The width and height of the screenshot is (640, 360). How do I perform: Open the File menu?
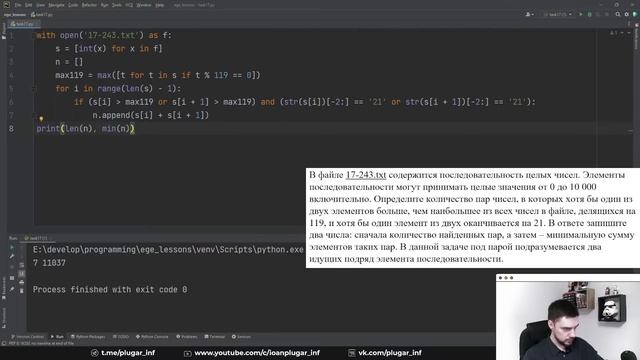point(18,5)
